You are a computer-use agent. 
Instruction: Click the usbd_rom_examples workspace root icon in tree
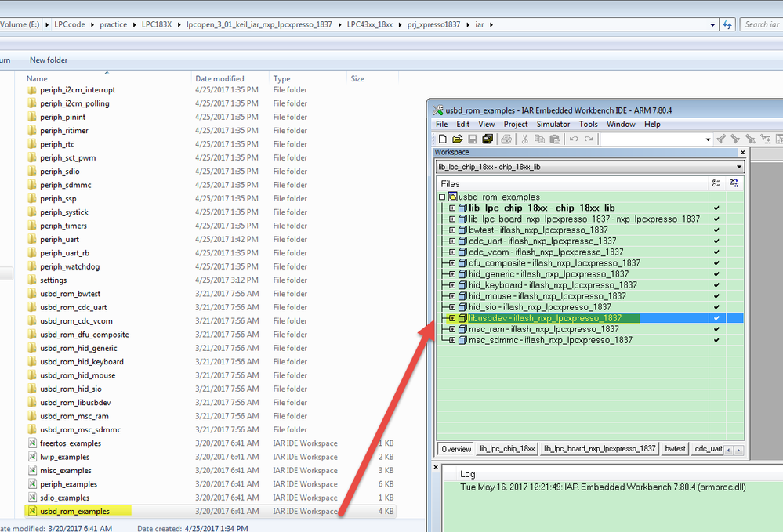pyautogui.click(x=452, y=197)
